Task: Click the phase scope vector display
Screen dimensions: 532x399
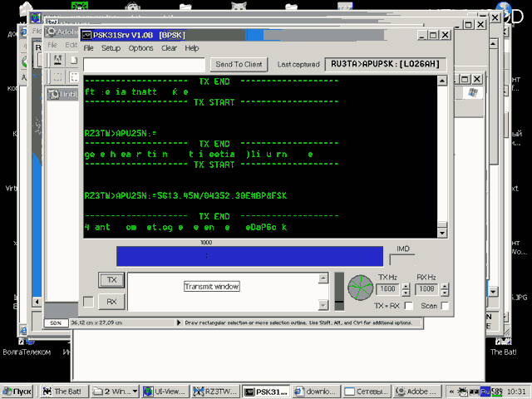Action: pyautogui.click(x=360, y=288)
